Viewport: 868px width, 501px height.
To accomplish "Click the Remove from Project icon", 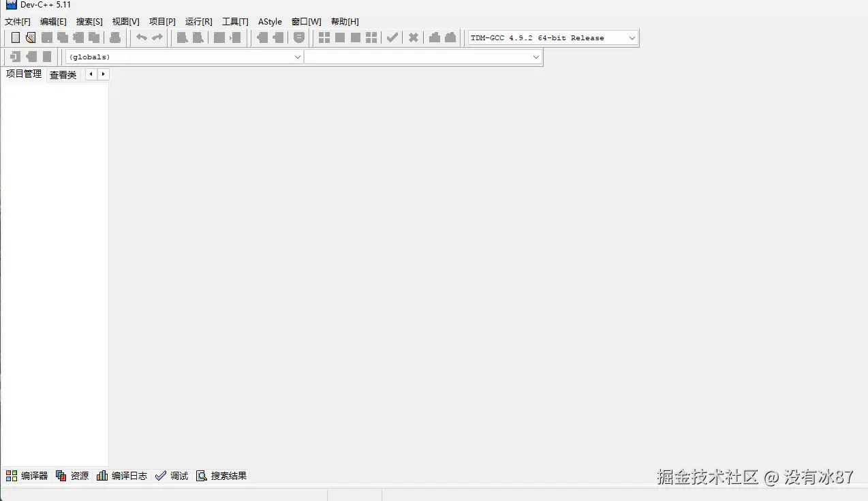I will 47,57.
